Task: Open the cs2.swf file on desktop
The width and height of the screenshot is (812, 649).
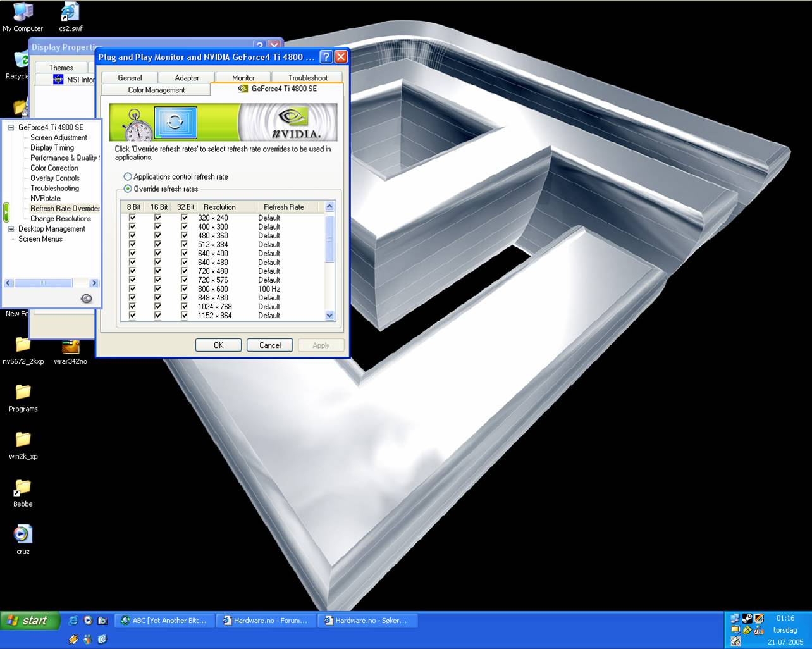Action: point(70,16)
